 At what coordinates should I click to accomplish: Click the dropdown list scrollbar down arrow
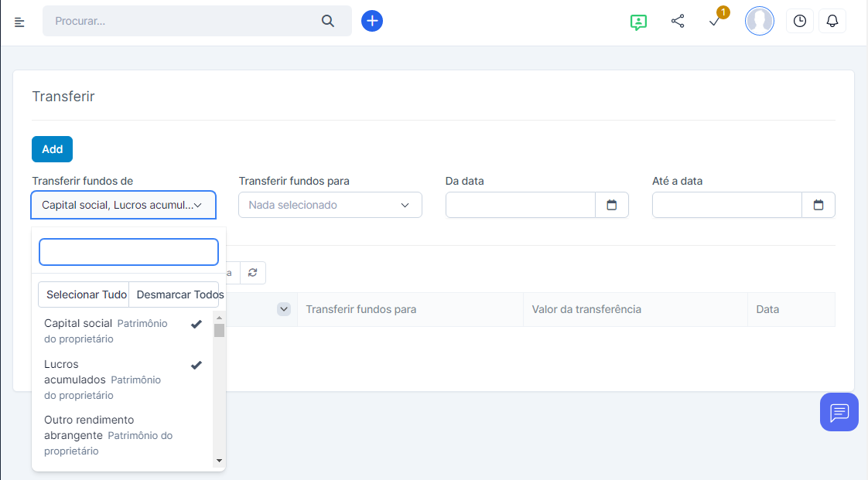click(219, 460)
